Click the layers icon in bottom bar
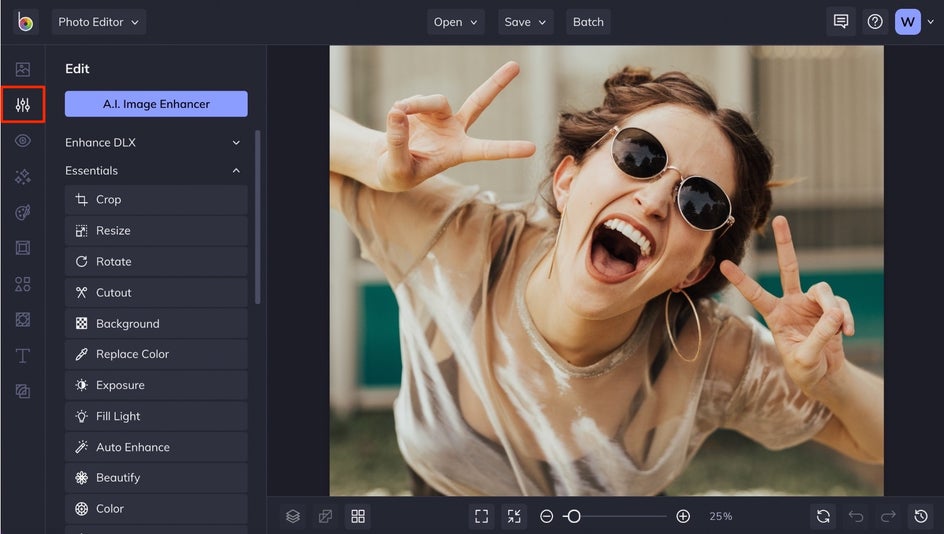944x534 pixels. tap(293, 516)
